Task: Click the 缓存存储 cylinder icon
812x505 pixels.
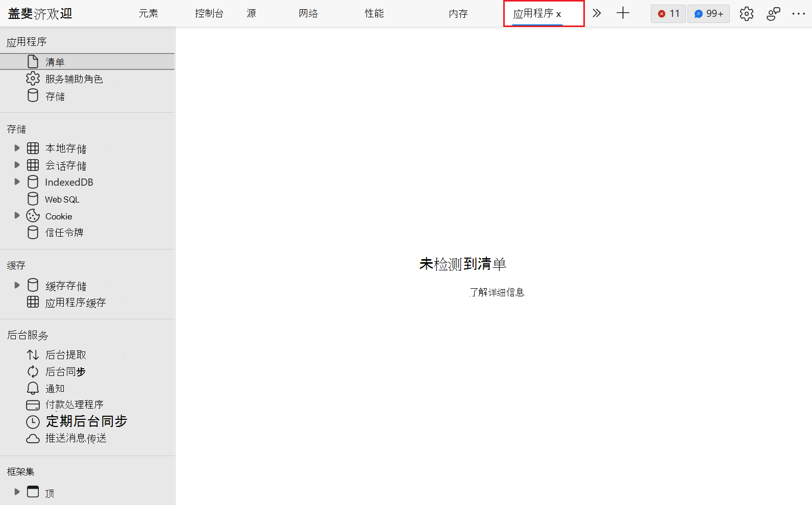Action: (x=33, y=285)
